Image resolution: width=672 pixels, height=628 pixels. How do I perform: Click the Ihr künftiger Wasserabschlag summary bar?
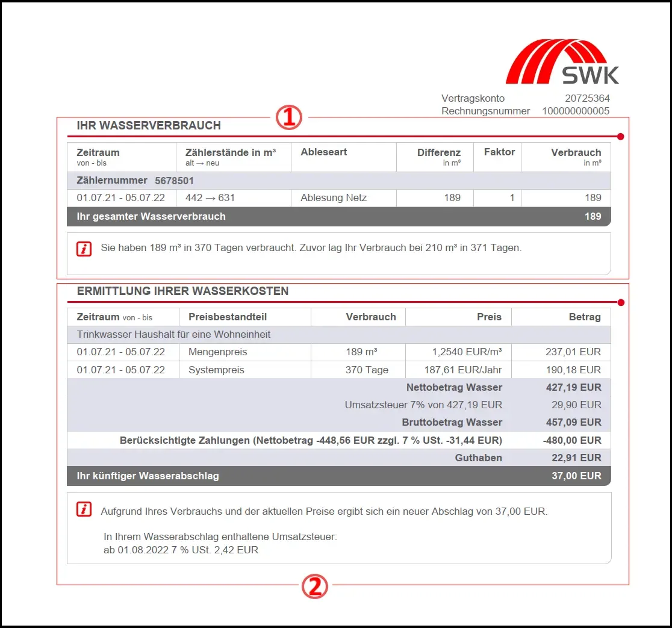click(x=338, y=476)
